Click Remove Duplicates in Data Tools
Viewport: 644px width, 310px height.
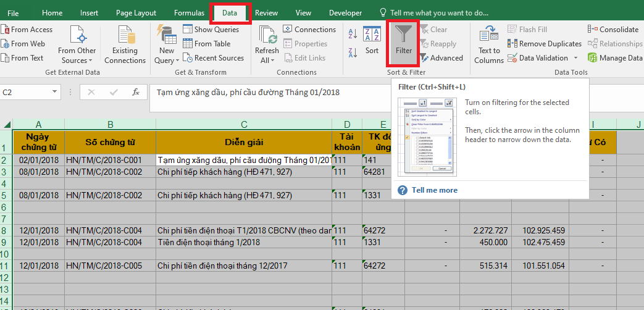544,44
